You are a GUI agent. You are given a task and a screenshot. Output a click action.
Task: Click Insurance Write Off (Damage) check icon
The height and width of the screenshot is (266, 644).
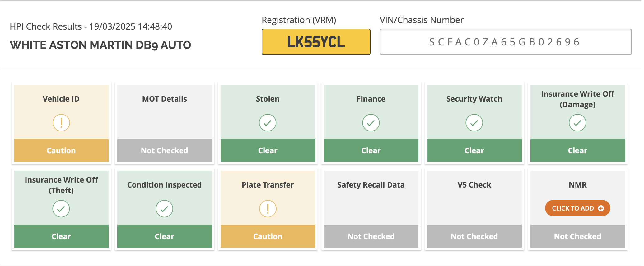point(577,123)
